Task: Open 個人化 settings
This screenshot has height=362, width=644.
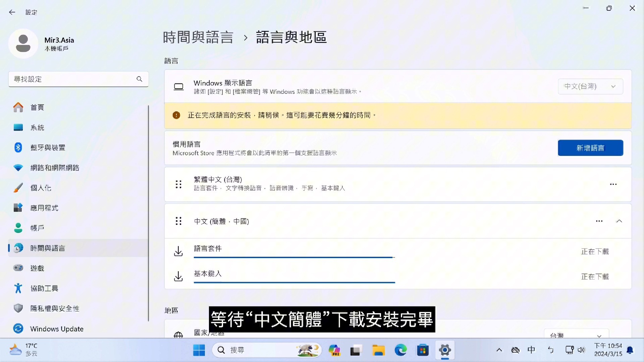Action: pyautogui.click(x=40, y=188)
